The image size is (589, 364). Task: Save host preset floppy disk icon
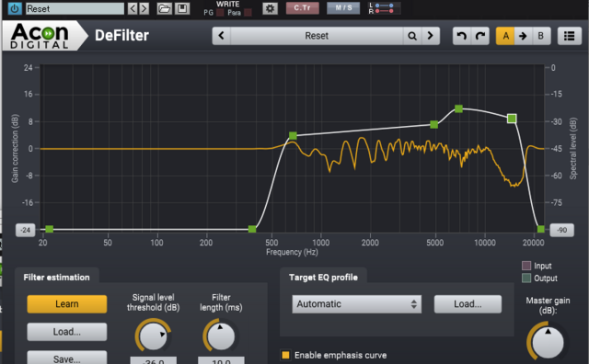click(182, 8)
